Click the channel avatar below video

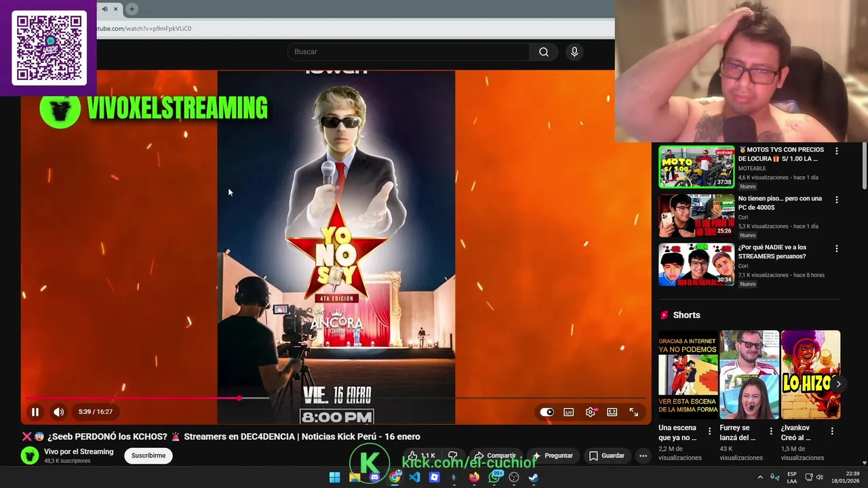pos(30,456)
